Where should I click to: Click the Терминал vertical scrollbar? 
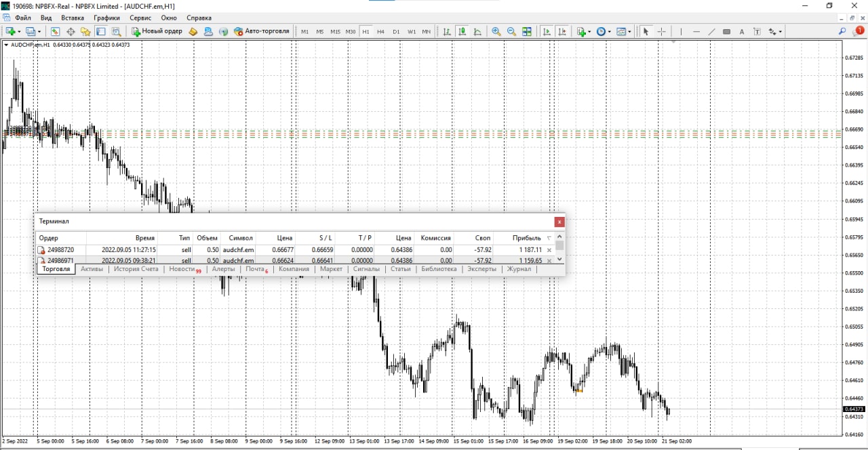tap(559, 250)
